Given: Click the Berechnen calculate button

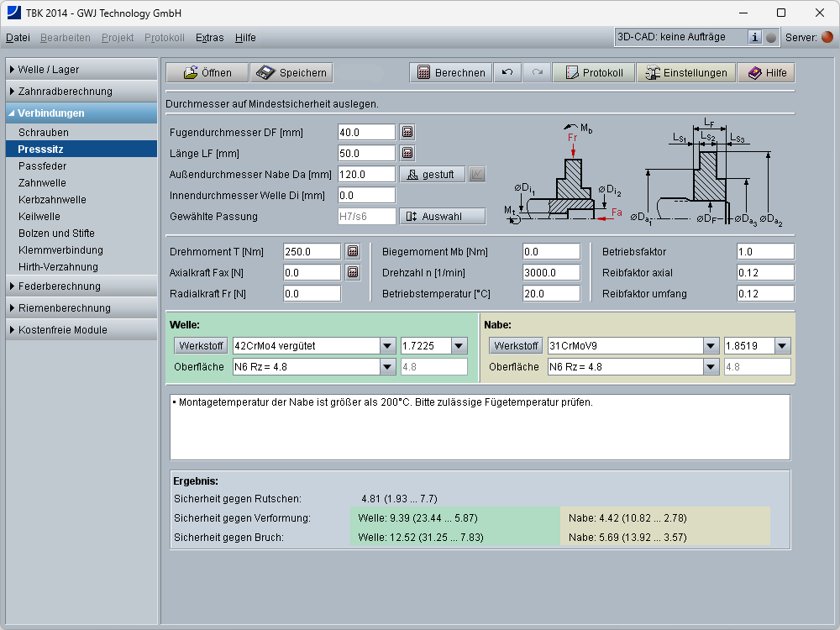Looking at the screenshot, I should click(451, 73).
